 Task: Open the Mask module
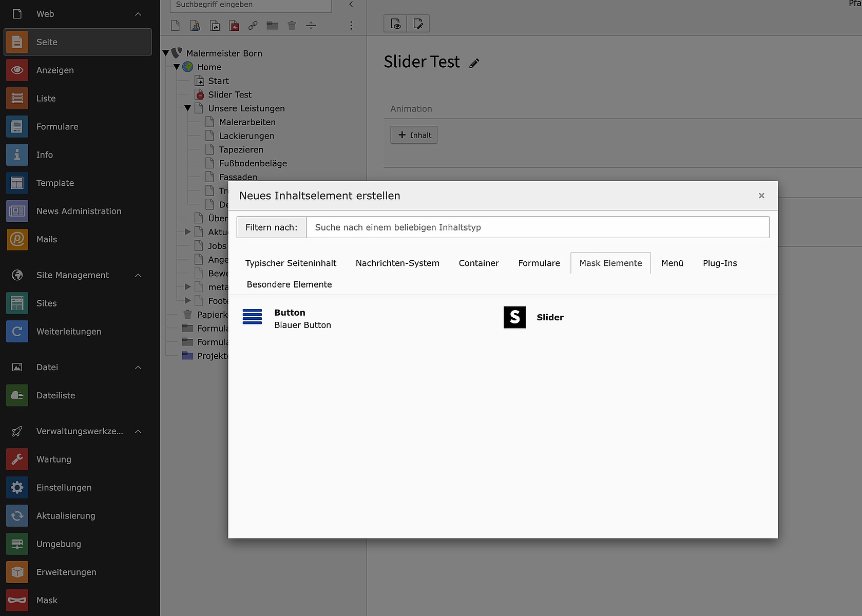(78, 601)
